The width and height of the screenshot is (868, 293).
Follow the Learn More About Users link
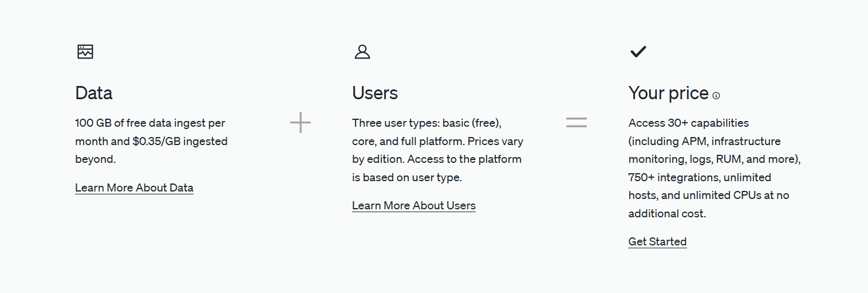pos(414,205)
